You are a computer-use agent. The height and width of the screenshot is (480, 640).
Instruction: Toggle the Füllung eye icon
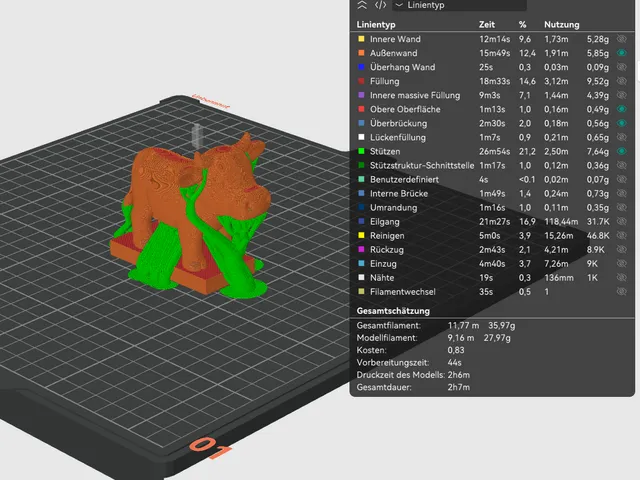click(621, 81)
